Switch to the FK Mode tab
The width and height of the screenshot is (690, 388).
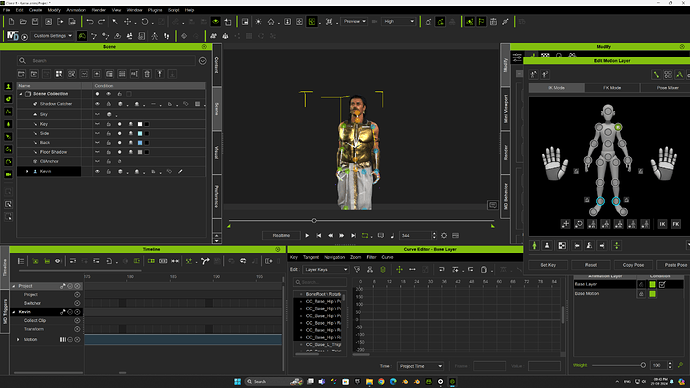click(612, 88)
